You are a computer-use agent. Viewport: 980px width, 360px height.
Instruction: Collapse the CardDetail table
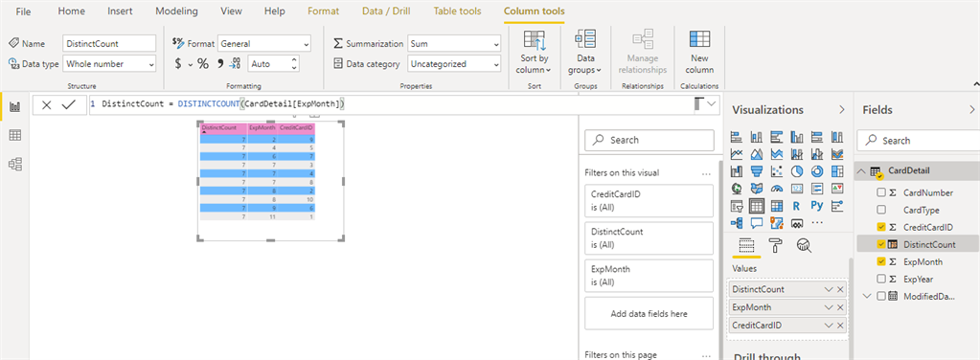point(862,170)
